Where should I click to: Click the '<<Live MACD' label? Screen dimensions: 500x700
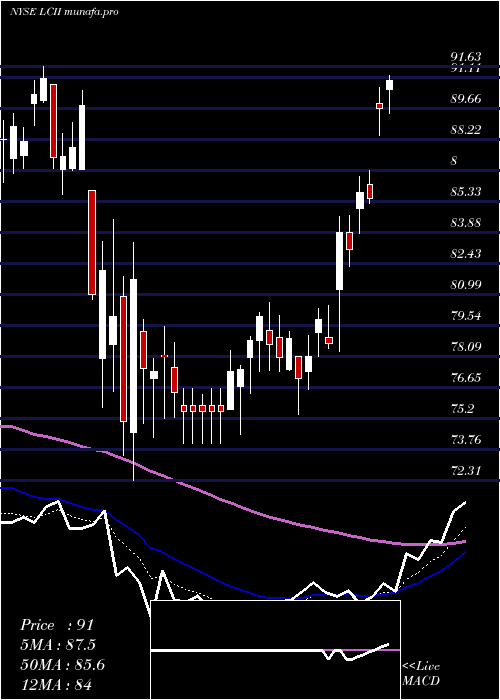tap(421, 674)
